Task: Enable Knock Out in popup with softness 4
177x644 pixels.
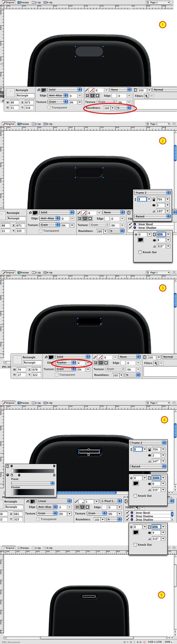Action: click(x=135, y=545)
